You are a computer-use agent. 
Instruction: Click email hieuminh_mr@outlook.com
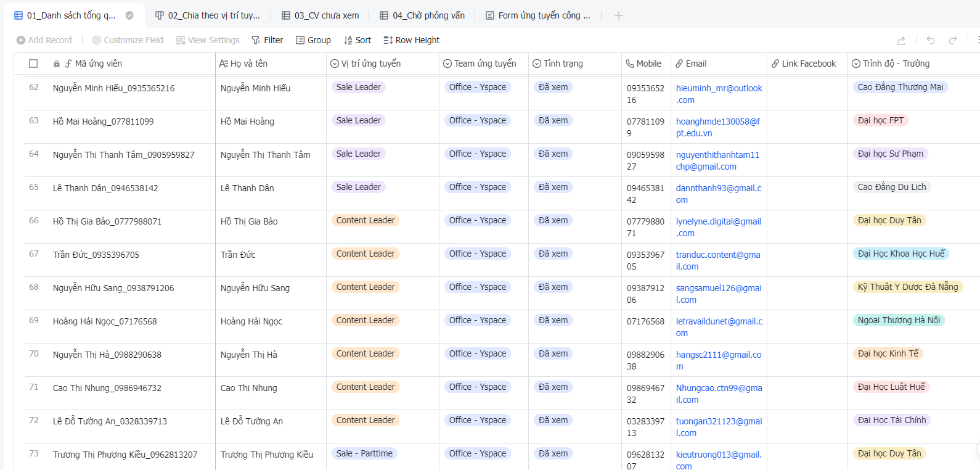(x=719, y=94)
